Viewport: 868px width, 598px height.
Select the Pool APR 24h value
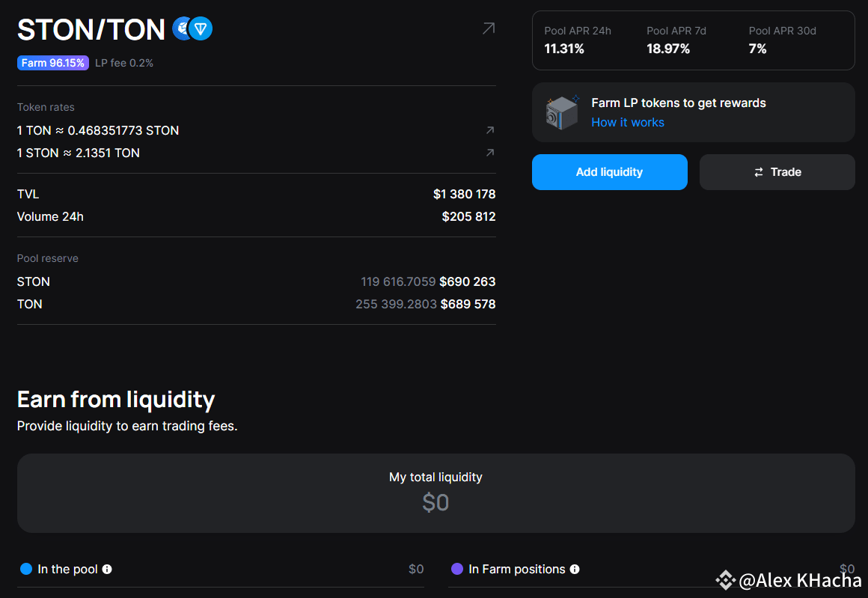[x=564, y=49]
